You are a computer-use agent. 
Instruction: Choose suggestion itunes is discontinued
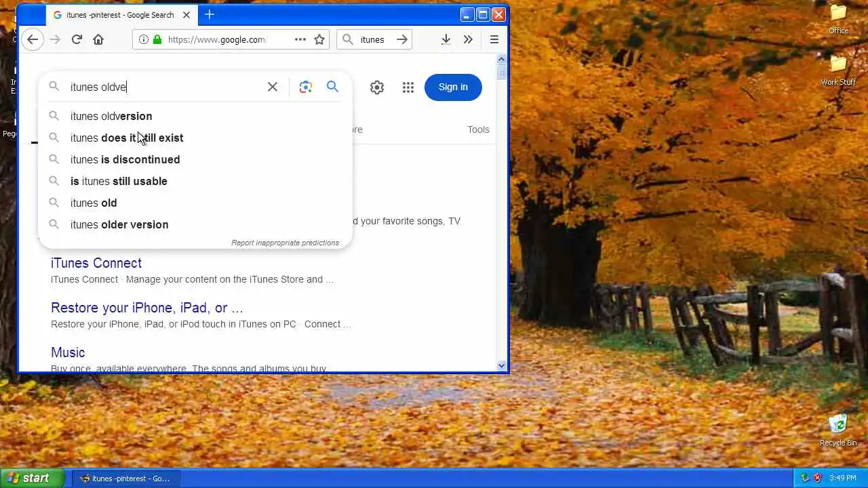tap(195, 159)
